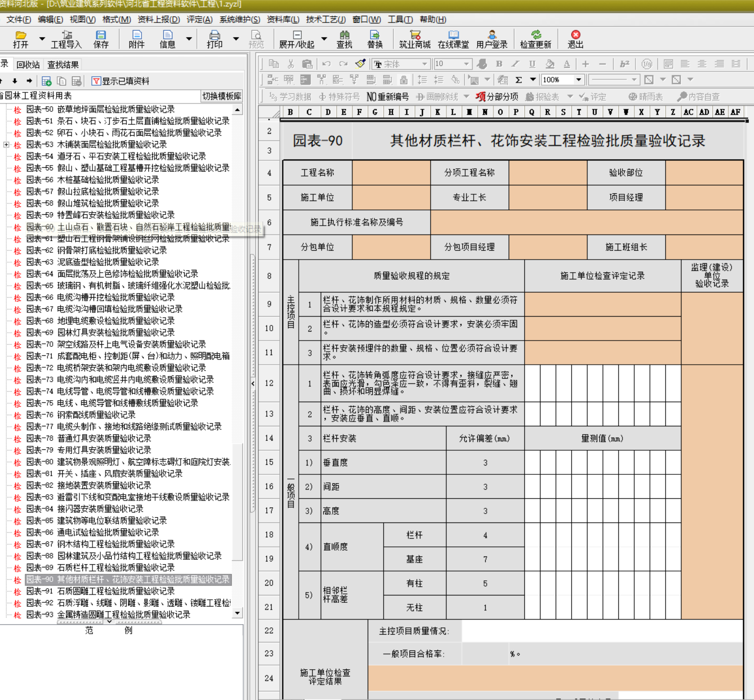Open dropdown arrow next to 信息
Screen dimensions: 754x700
[x=189, y=39]
